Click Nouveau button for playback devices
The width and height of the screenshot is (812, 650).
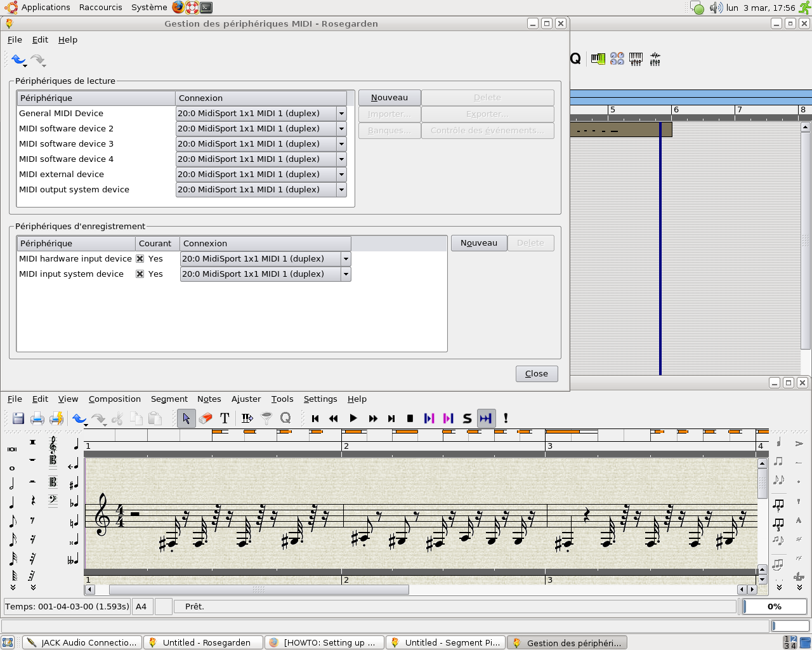pyautogui.click(x=390, y=98)
